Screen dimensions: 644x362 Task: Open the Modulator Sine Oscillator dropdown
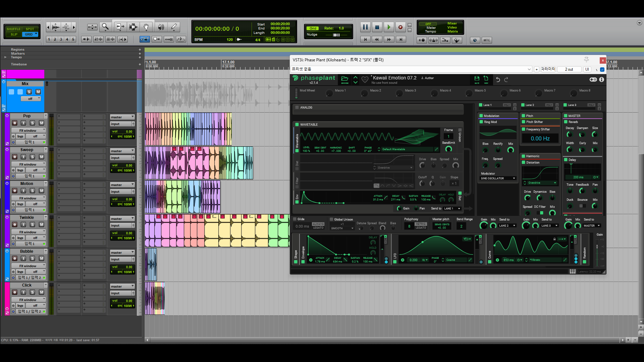point(498,178)
